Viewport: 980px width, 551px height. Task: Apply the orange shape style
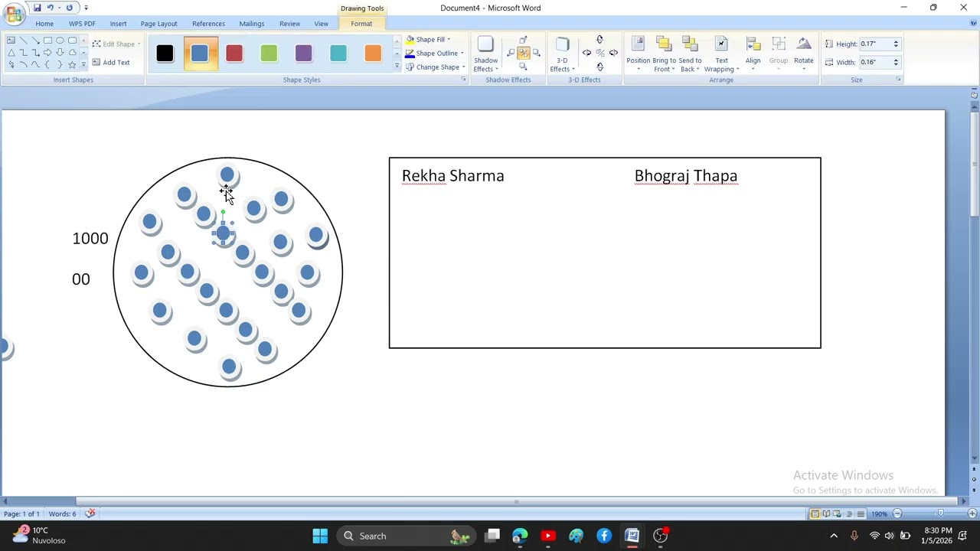(373, 53)
